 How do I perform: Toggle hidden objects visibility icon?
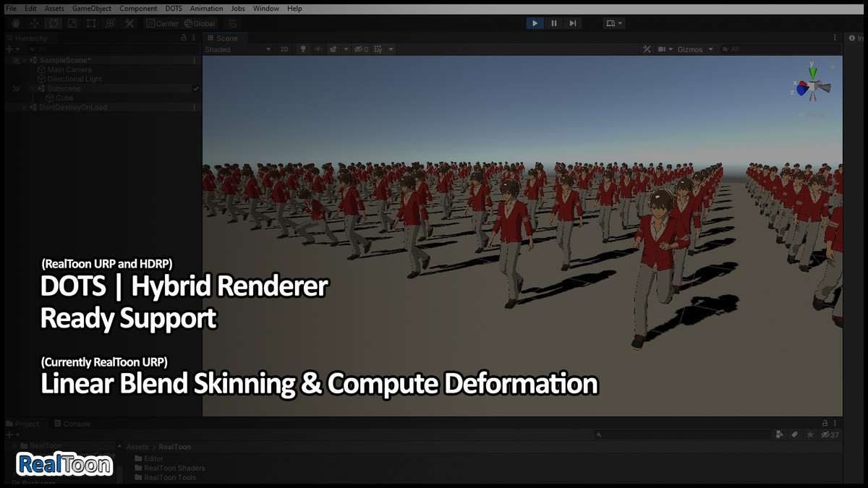pos(361,49)
